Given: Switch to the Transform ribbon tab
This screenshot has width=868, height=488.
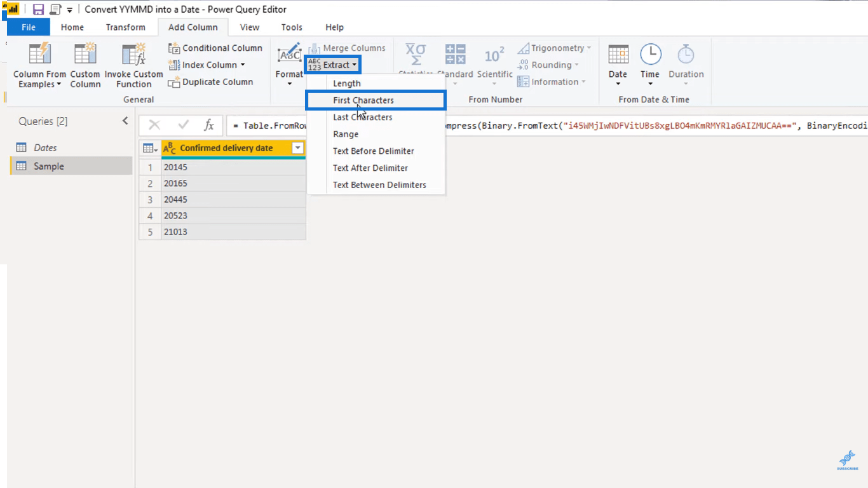Looking at the screenshot, I should 126,27.
